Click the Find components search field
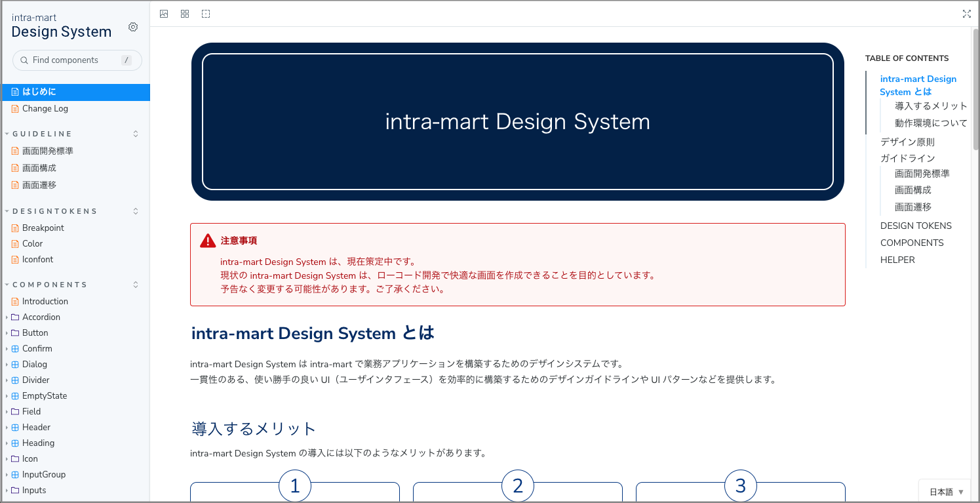Image resolution: width=980 pixels, height=503 pixels. coord(72,60)
